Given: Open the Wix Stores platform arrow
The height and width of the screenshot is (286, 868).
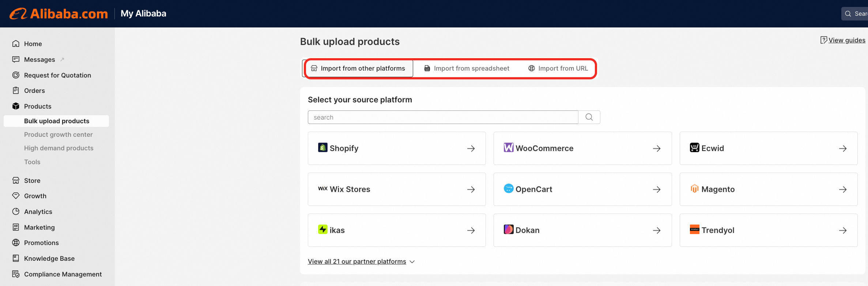Looking at the screenshot, I should 471,189.
